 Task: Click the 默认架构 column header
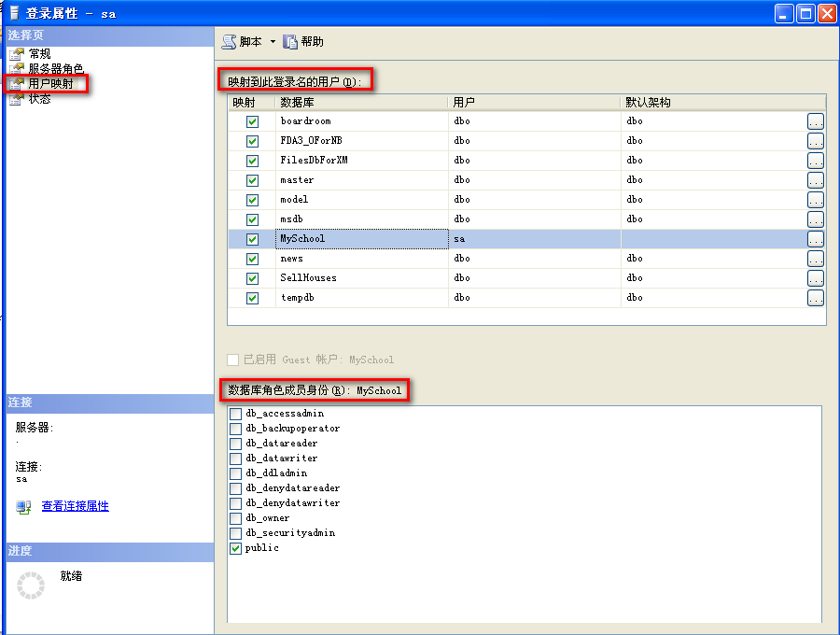[x=723, y=103]
